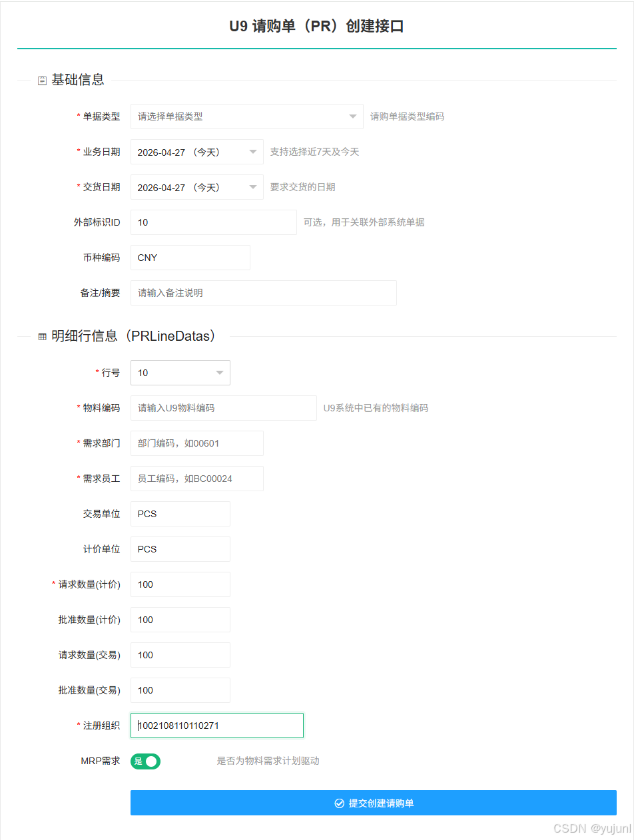Submit with the 提交创建请购单 button
The height and width of the screenshot is (840, 634).
374,803
